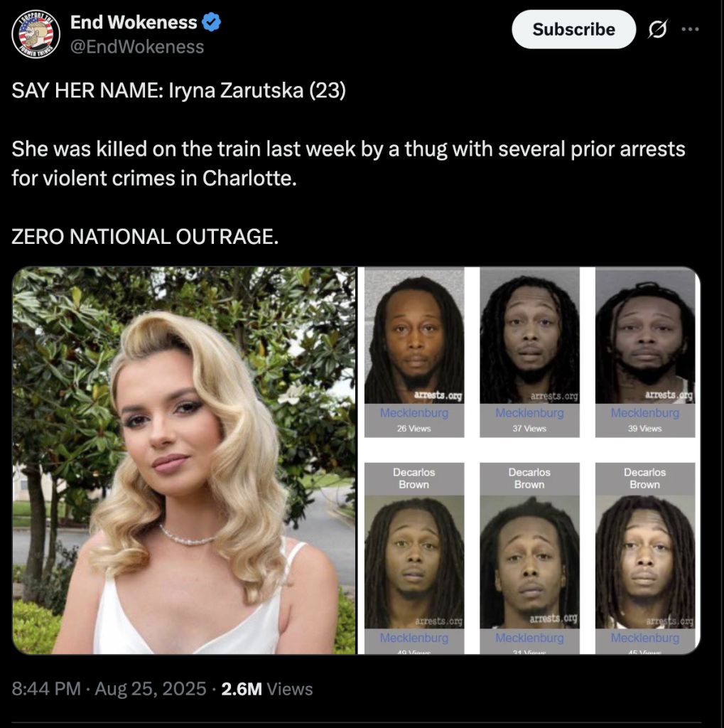Click the Subscribe button
Screen dimensions: 724x728
pyautogui.click(x=573, y=29)
